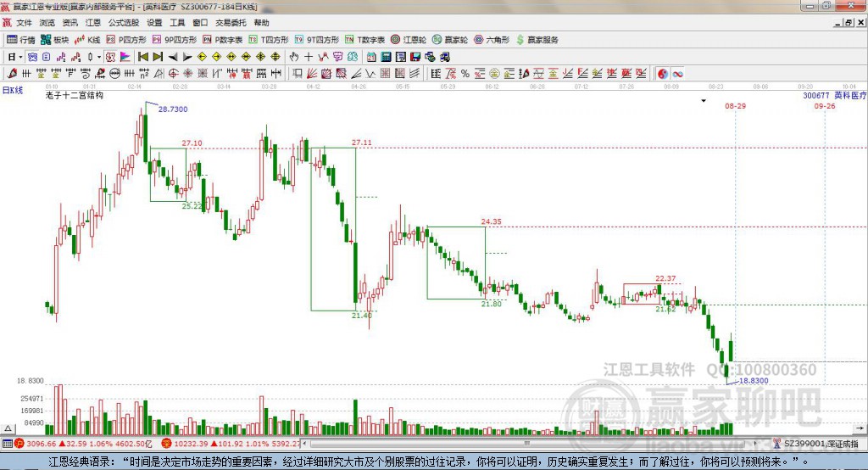Select the red fan lines tool
Screen dimensions: 868x470
[x=312, y=73]
